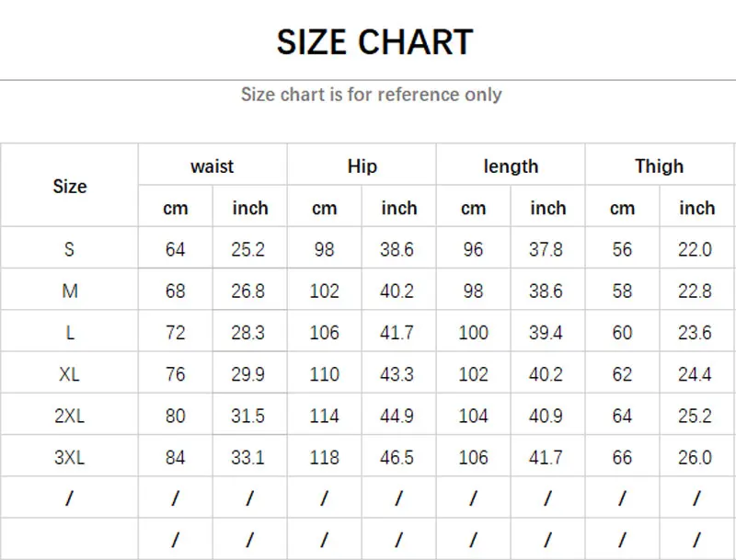Select the M size row label

tap(70, 291)
